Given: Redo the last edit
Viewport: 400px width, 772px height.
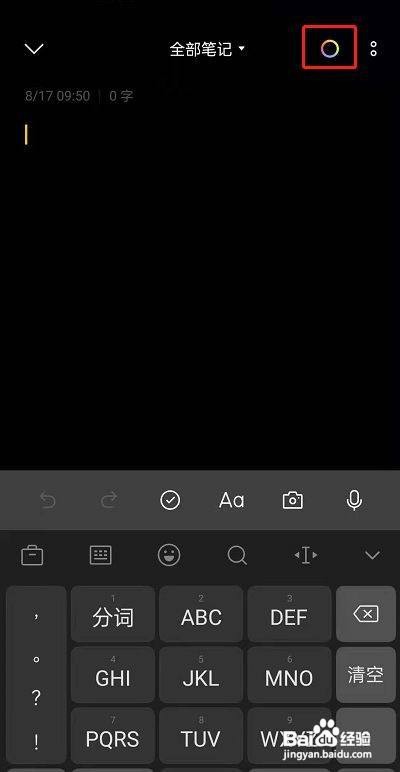Looking at the screenshot, I should [109, 501].
